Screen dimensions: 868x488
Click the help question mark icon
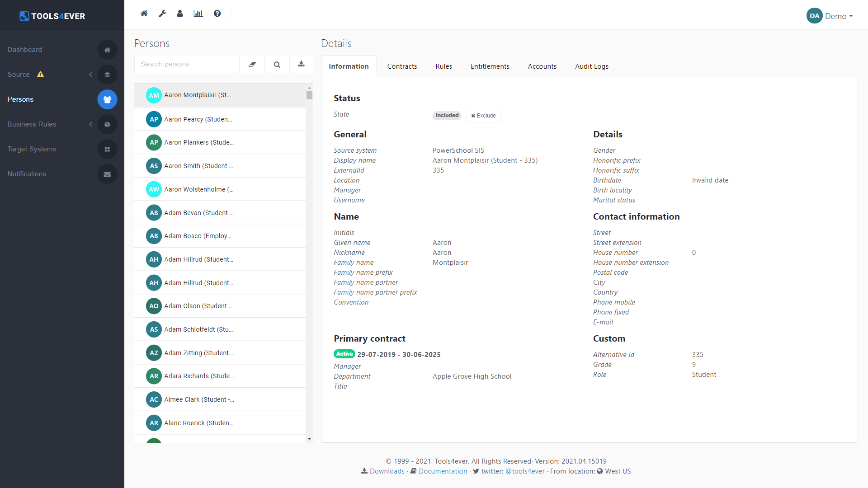coord(217,14)
